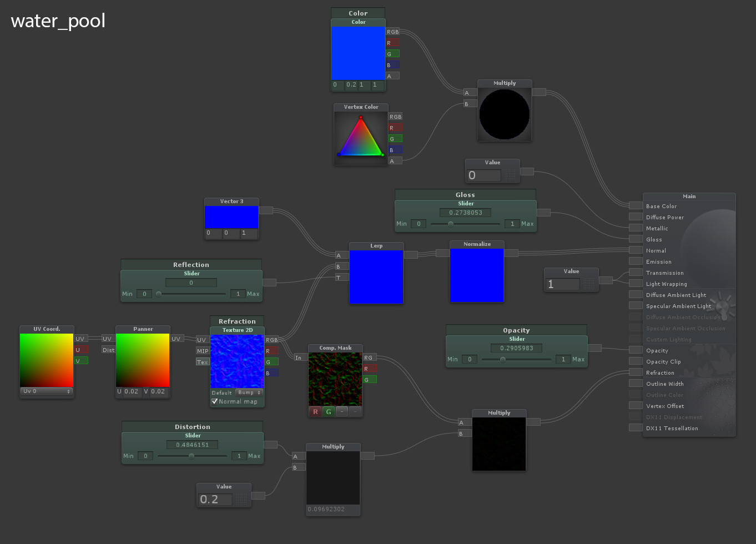Click the Dist input port on Panner node

(109, 351)
